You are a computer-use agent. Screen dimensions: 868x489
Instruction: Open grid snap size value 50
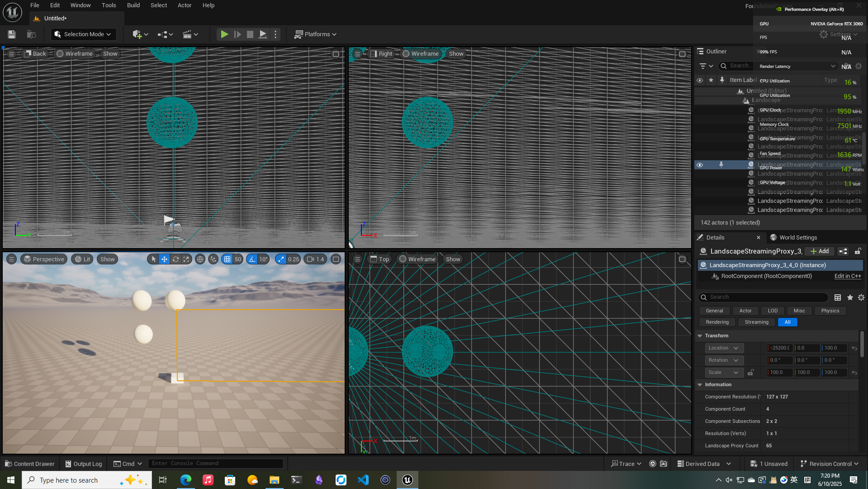click(x=238, y=259)
